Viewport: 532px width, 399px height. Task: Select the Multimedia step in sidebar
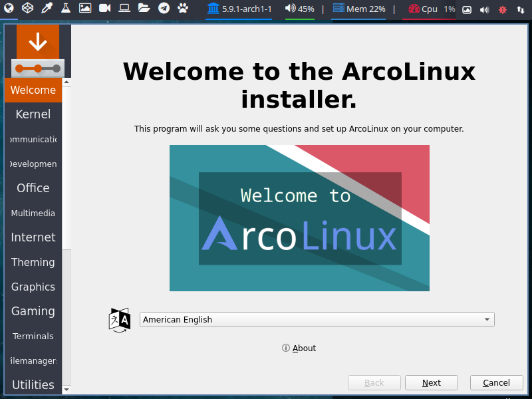pos(33,213)
